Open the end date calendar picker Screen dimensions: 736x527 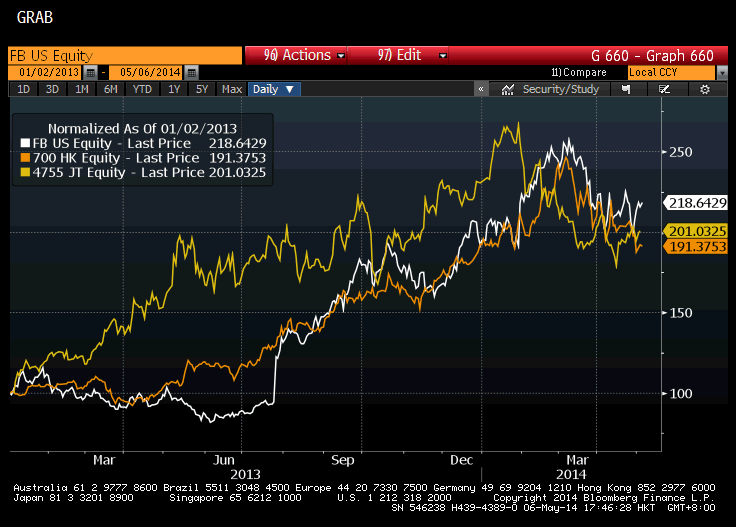tap(191, 73)
